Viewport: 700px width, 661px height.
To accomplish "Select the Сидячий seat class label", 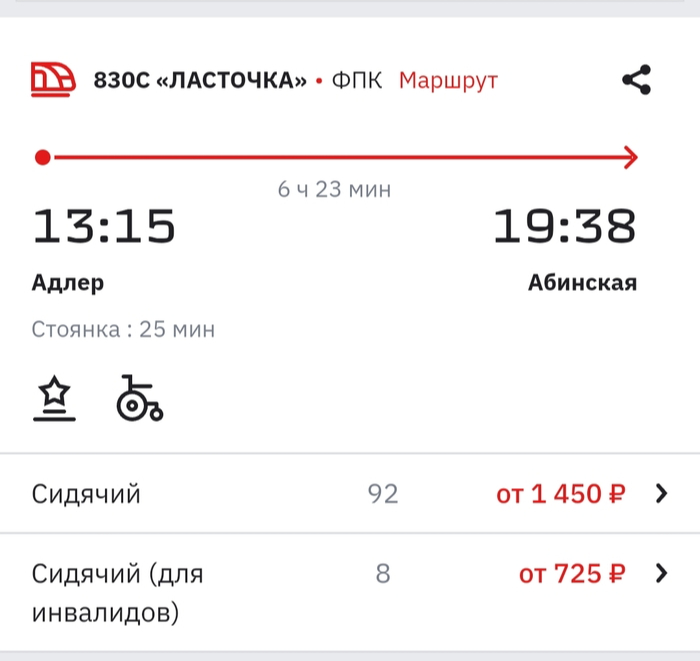I will [x=86, y=493].
